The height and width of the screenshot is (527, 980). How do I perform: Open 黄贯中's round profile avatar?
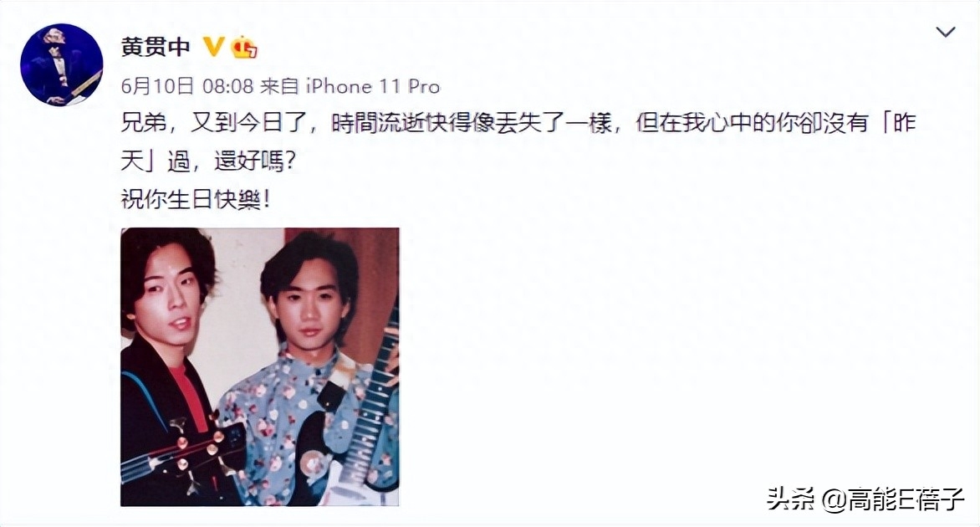(61, 64)
